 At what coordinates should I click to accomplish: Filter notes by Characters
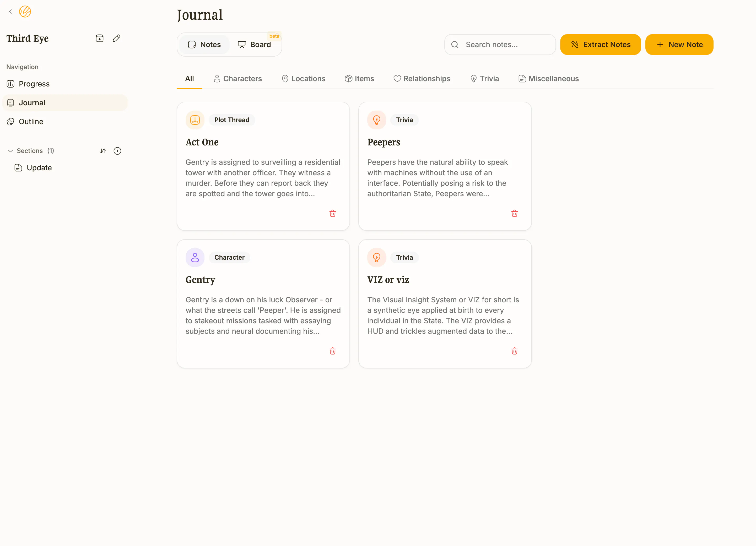pos(238,79)
